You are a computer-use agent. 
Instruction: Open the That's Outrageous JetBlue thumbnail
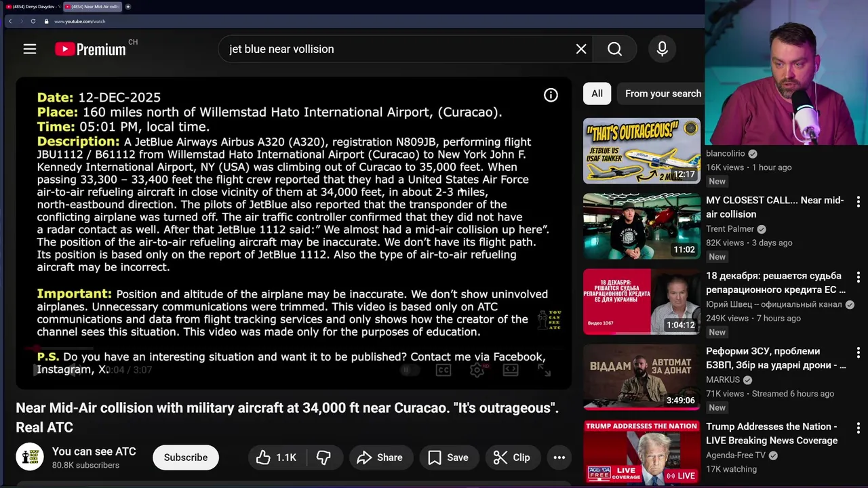[x=642, y=150]
